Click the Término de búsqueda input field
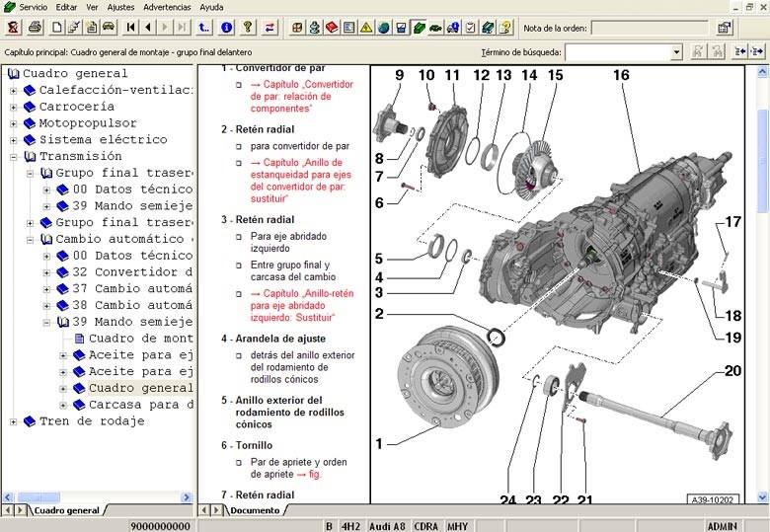770x532 pixels. pos(618,52)
